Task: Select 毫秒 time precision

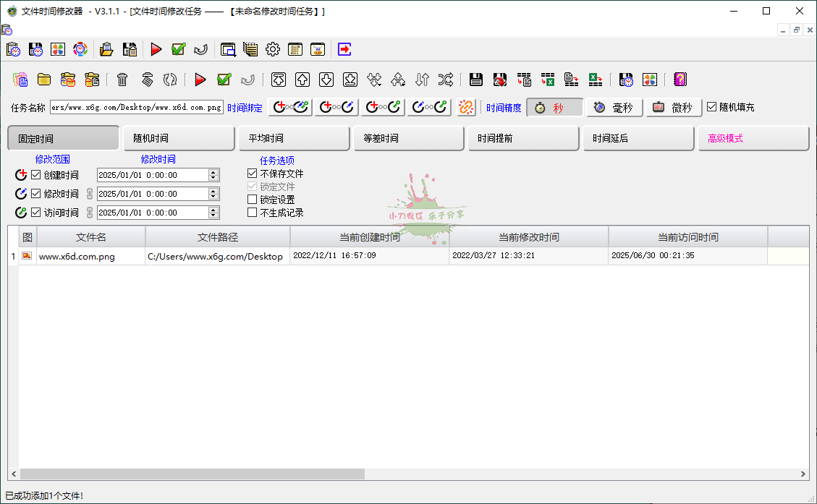Action: 613,107
